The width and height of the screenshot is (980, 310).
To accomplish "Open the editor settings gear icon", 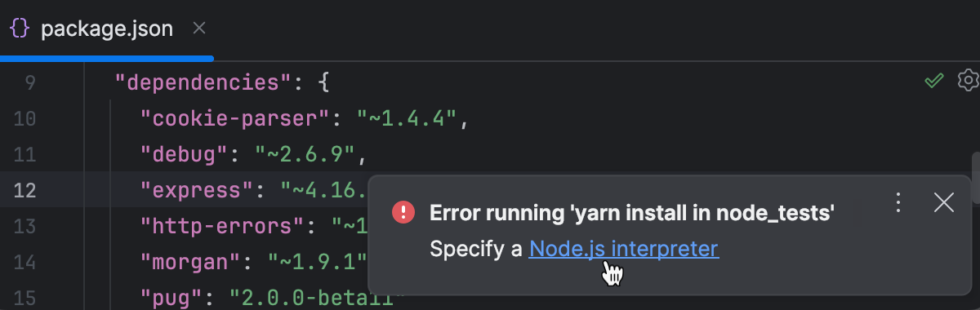I will pyautogui.click(x=969, y=81).
